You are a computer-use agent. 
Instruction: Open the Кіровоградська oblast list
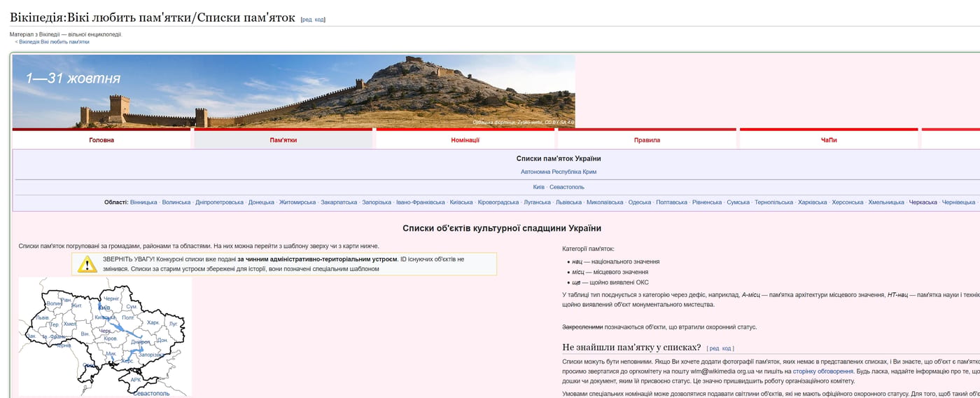click(498, 203)
